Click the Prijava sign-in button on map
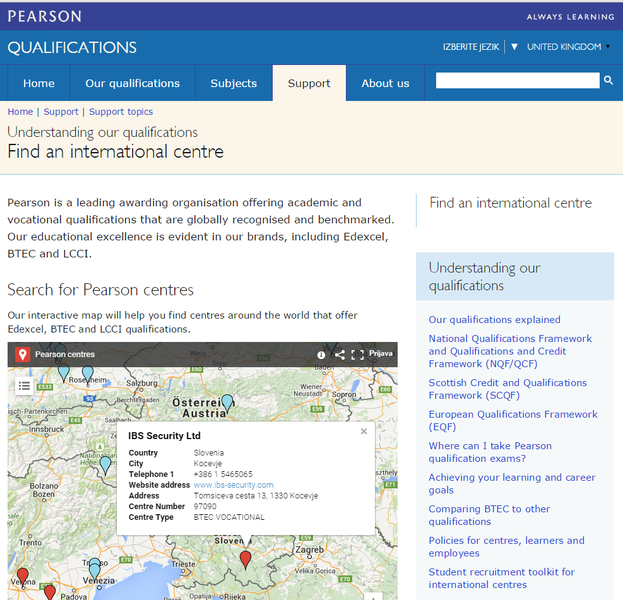623x600 pixels. (381, 354)
